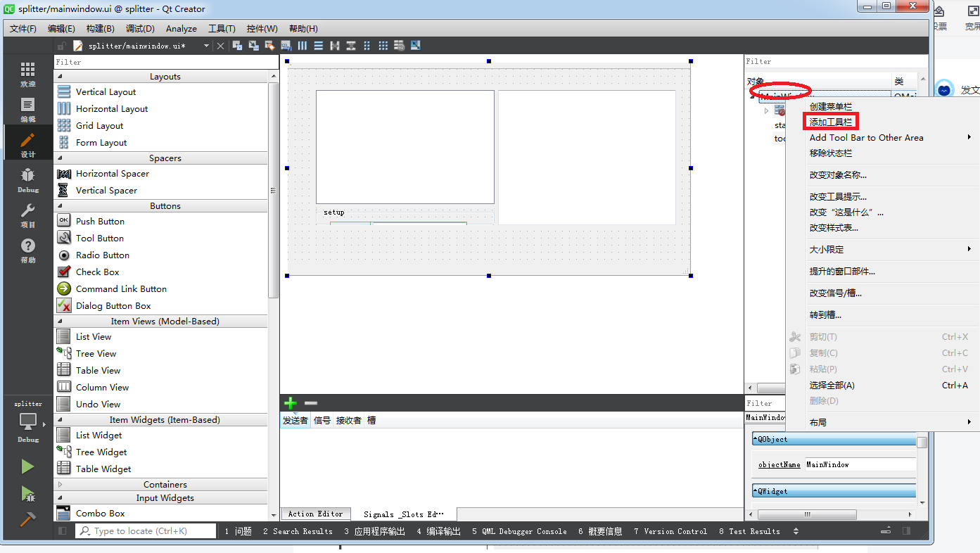Collapse the Input Widgets category
Screen dimensions: 980x553
(60, 498)
